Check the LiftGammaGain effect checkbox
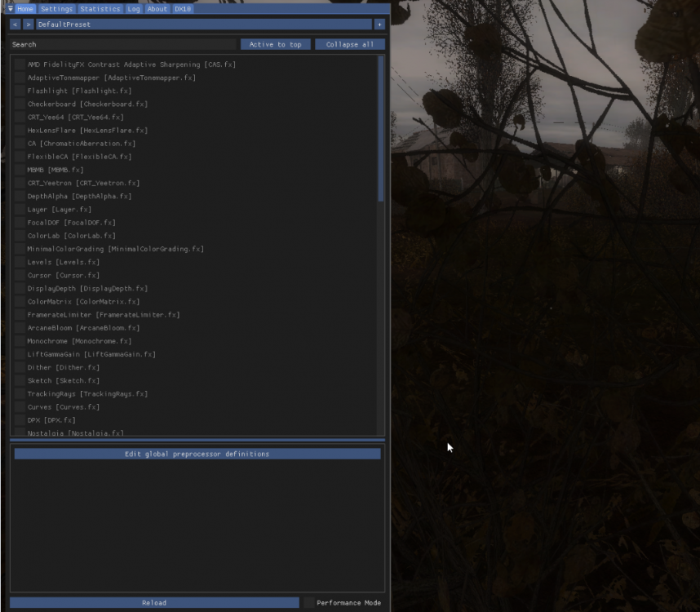The width and height of the screenshot is (700, 612). pos(20,354)
